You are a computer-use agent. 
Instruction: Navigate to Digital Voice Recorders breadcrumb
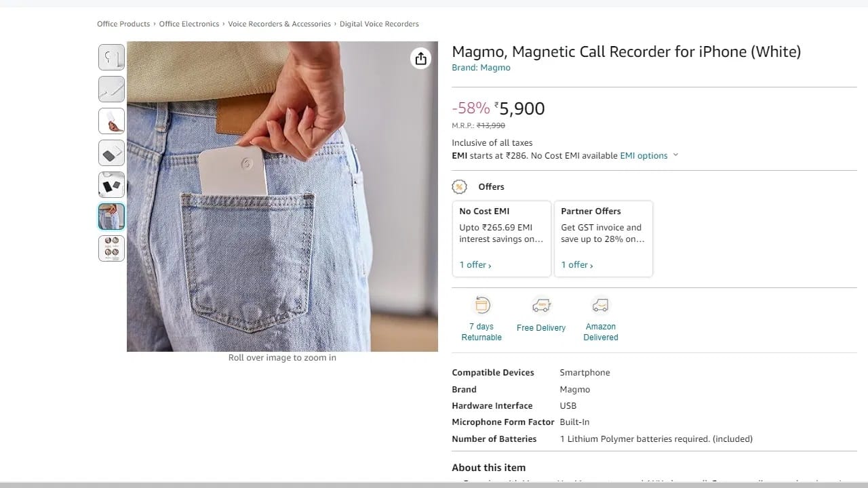click(x=379, y=24)
